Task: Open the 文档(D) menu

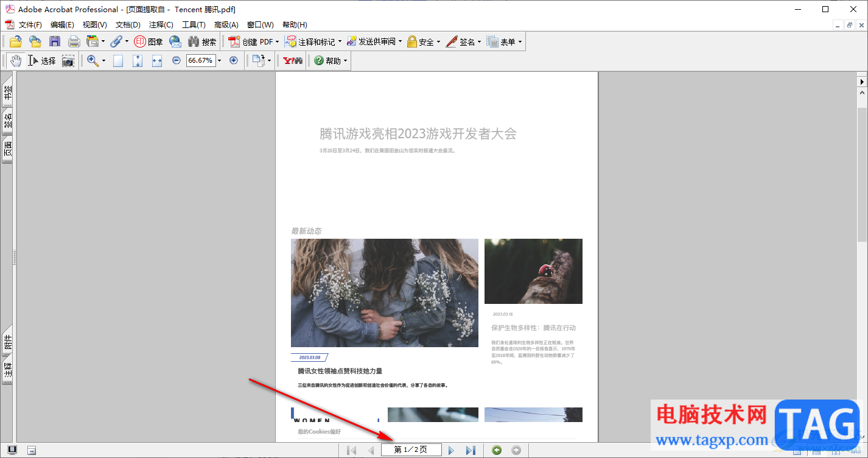Action: pos(128,25)
